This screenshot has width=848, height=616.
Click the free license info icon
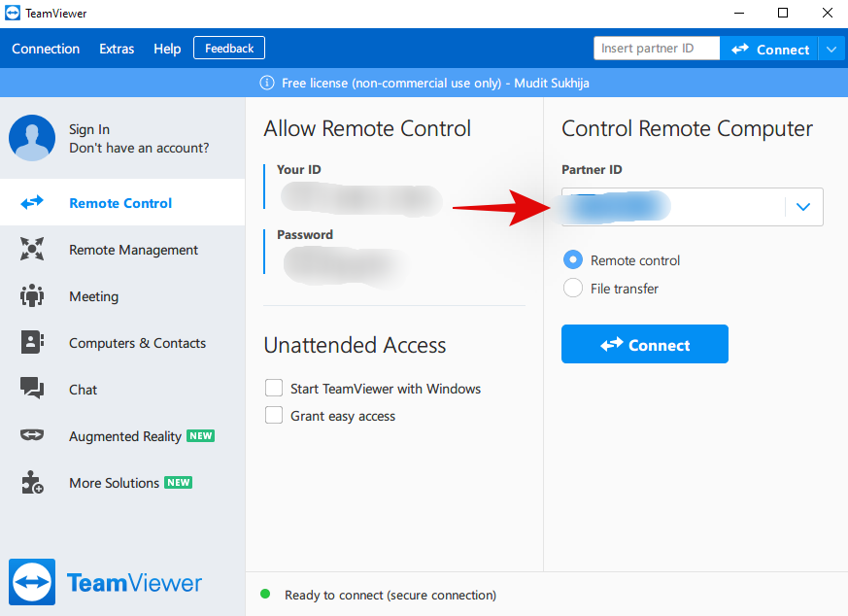click(x=267, y=83)
